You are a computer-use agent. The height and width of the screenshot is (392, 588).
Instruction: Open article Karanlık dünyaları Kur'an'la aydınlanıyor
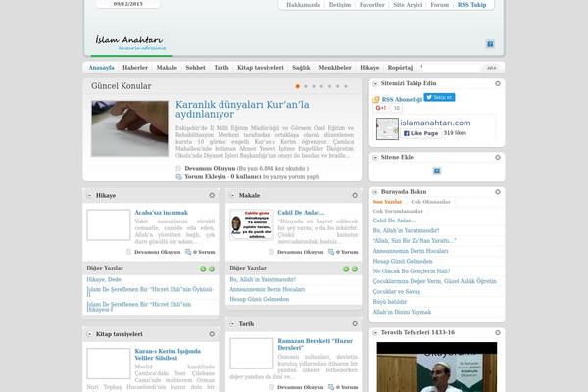coord(242,109)
